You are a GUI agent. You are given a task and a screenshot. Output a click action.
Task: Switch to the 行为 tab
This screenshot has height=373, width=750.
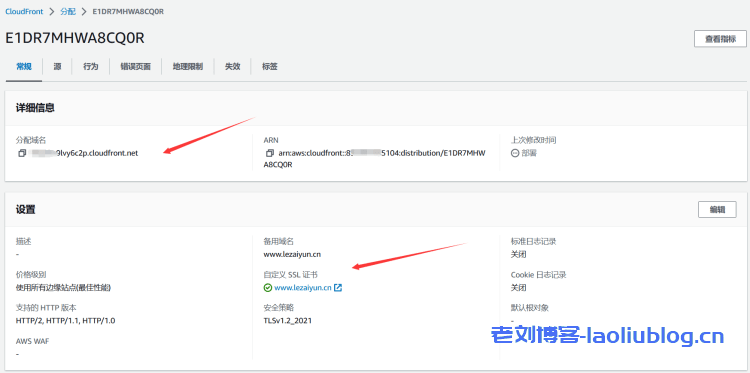click(x=90, y=67)
